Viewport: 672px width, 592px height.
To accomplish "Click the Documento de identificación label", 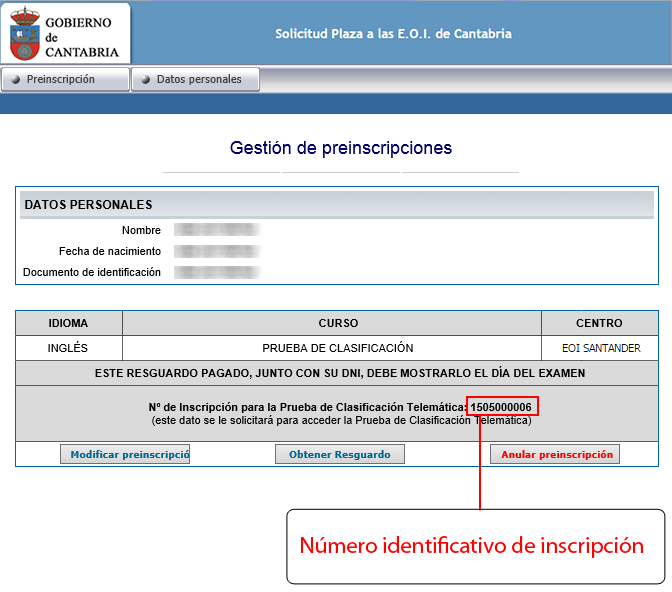I will coord(92,272).
